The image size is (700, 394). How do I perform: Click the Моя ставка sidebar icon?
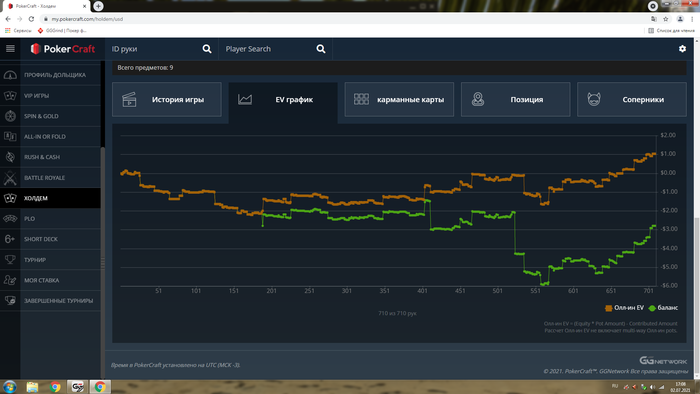coord(10,280)
